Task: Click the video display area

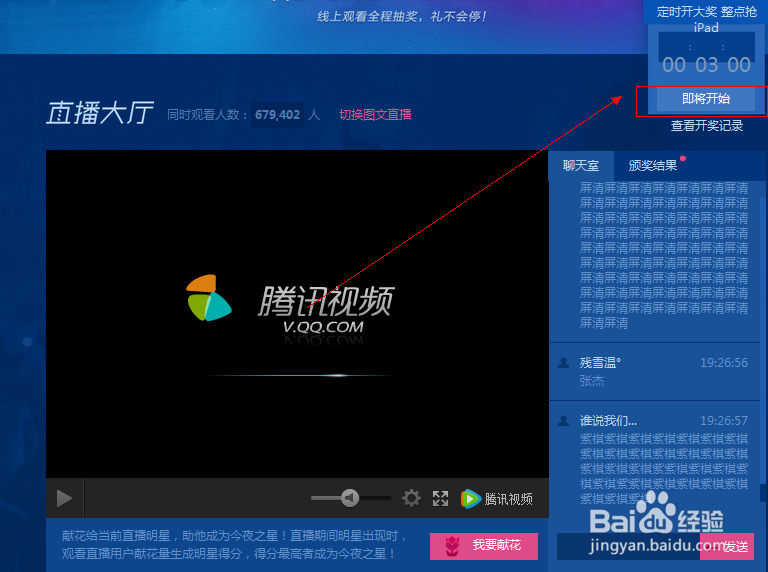Action: click(x=297, y=314)
